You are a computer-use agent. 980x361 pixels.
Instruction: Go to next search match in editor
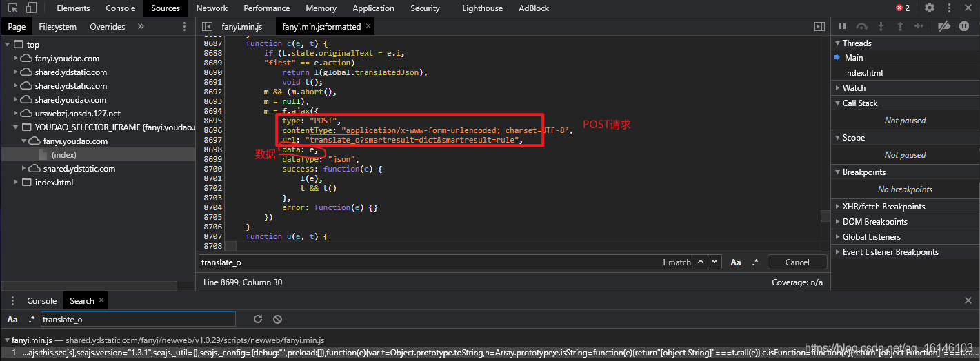pyautogui.click(x=715, y=262)
